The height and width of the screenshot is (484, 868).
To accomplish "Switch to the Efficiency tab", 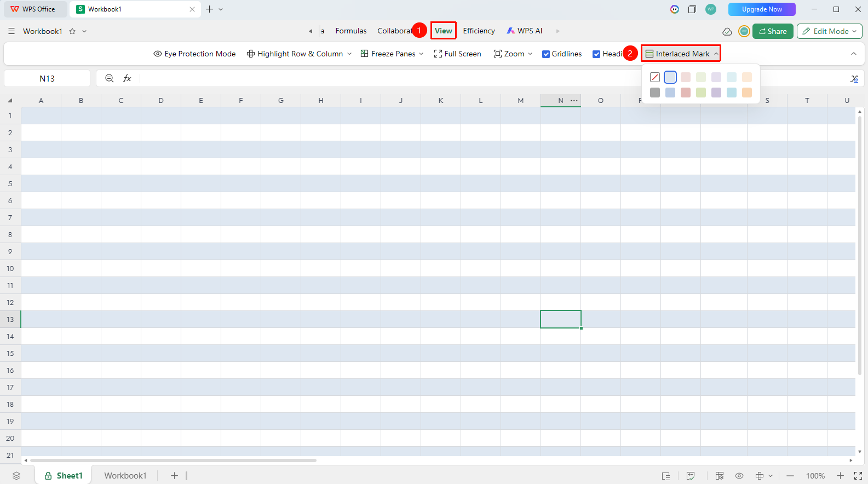I will point(479,31).
